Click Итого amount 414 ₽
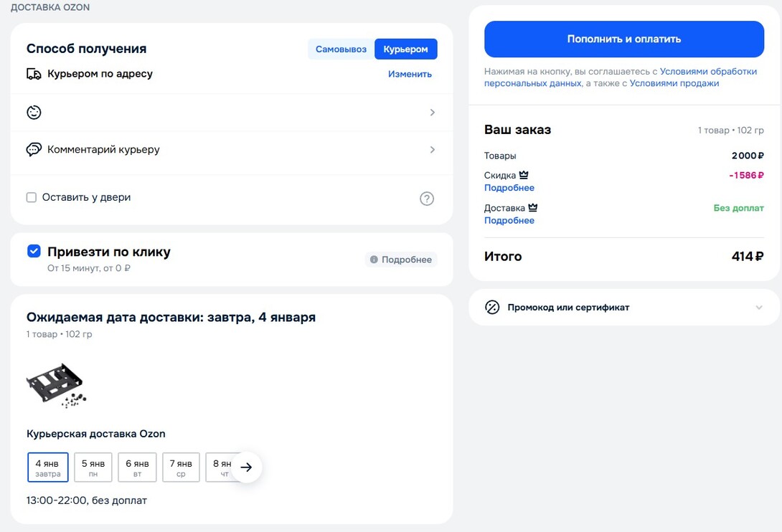 click(748, 256)
